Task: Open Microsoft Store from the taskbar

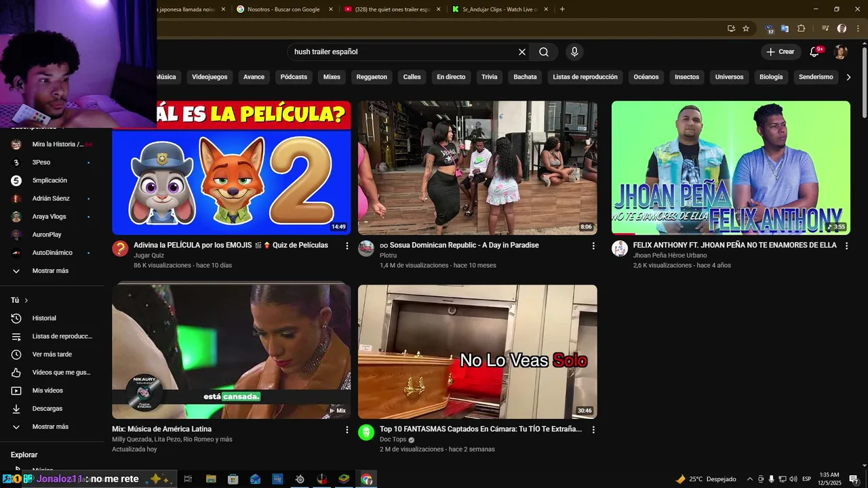Action: (233, 479)
